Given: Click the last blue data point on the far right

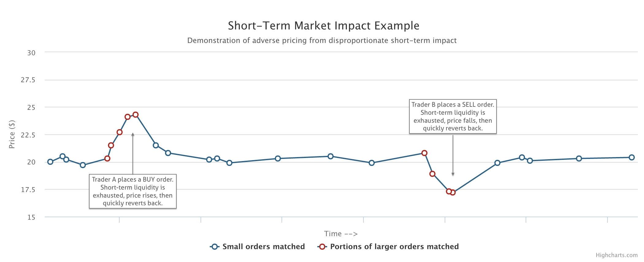Looking at the screenshot, I should (632, 157).
